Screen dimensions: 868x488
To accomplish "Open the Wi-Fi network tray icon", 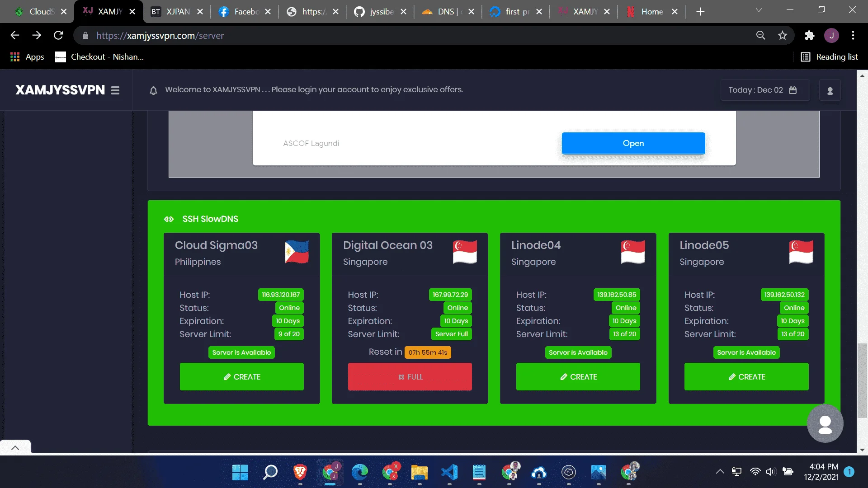I will point(755,472).
